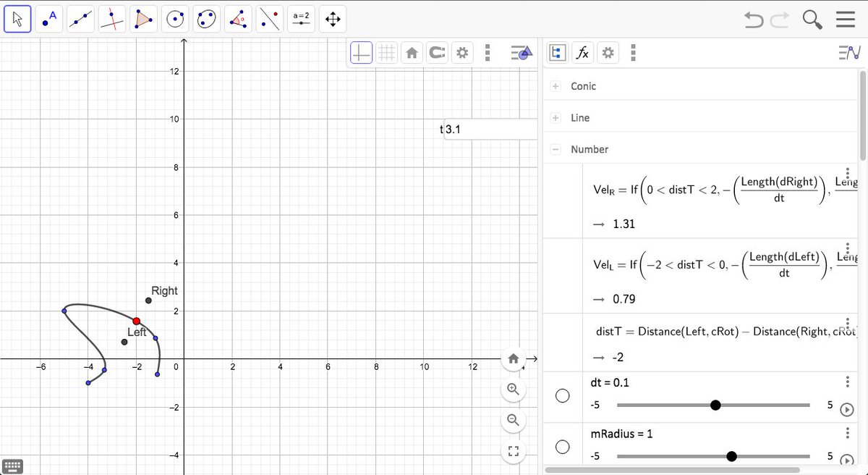Open the virtual keyboard icon
Screen dimensions: 868x475
[x=13, y=466]
